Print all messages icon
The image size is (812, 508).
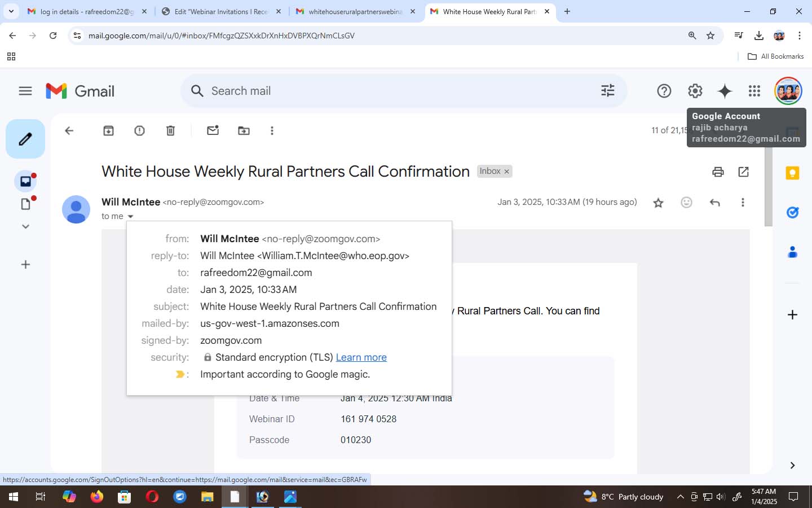(718, 172)
